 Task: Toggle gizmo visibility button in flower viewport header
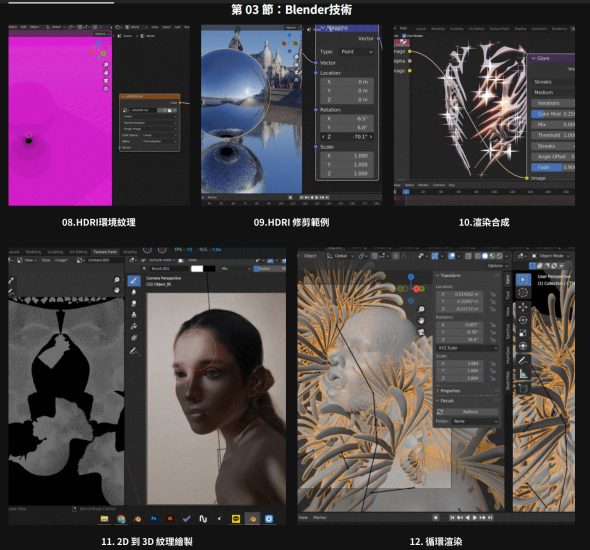click(435, 256)
